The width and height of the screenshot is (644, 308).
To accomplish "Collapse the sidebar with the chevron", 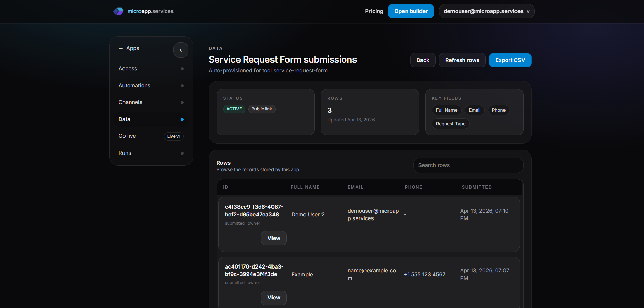I will 181,50.
